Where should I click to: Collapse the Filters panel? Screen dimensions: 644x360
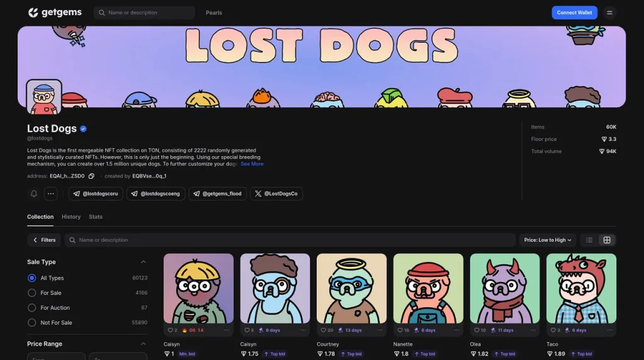point(44,240)
